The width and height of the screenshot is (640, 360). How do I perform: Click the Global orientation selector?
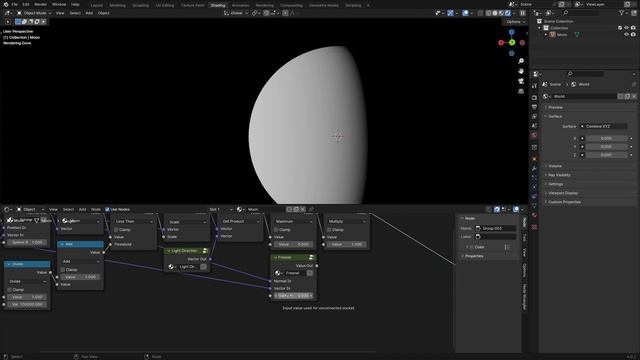tap(237, 13)
